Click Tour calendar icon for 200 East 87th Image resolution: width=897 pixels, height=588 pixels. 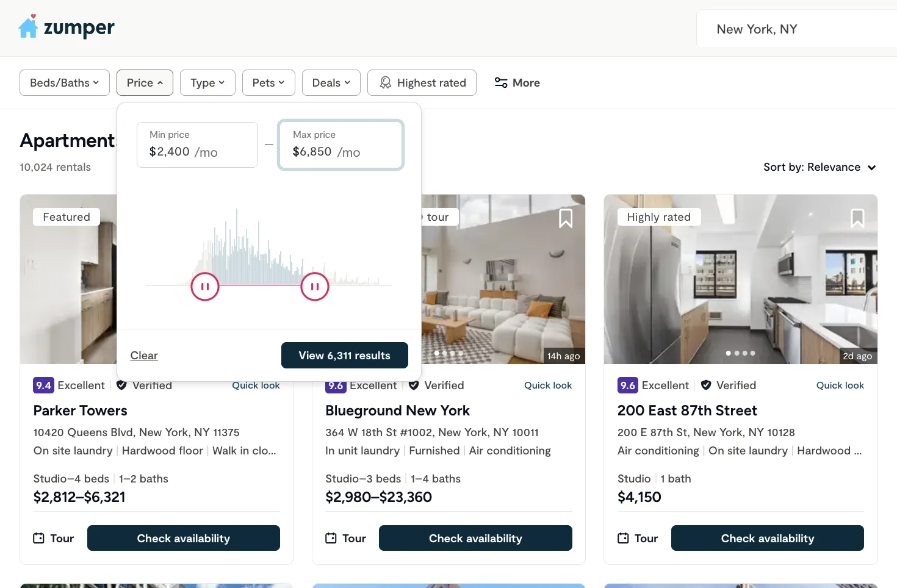[623, 538]
